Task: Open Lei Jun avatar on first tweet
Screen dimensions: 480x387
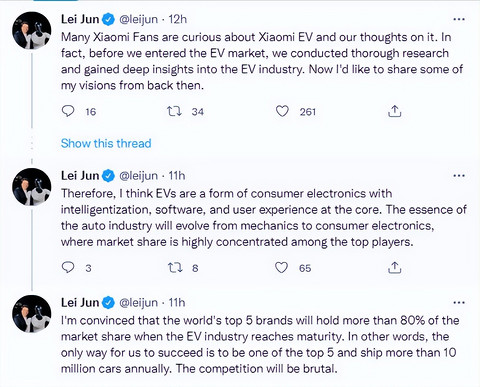Action: click(x=32, y=31)
